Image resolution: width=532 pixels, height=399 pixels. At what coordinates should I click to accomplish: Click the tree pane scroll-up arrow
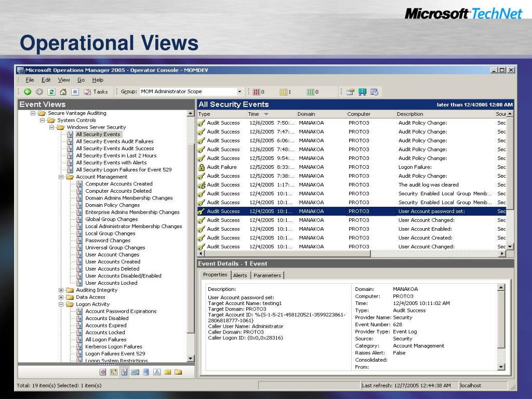click(190, 114)
